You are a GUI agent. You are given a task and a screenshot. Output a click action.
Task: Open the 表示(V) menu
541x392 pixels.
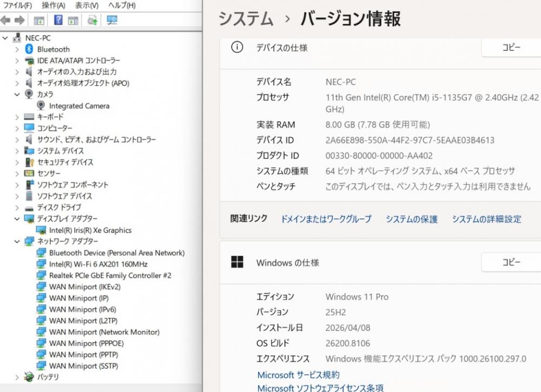(x=87, y=5)
